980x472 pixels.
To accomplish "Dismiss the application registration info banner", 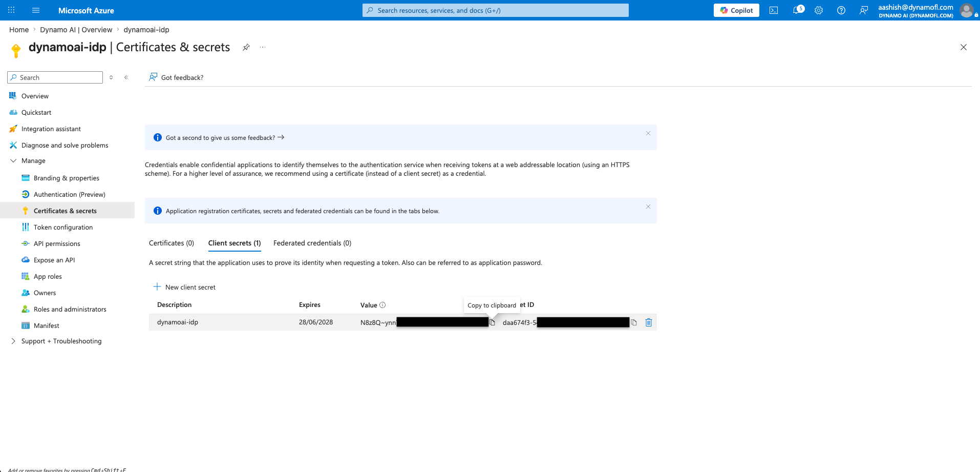I will click(x=648, y=207).
